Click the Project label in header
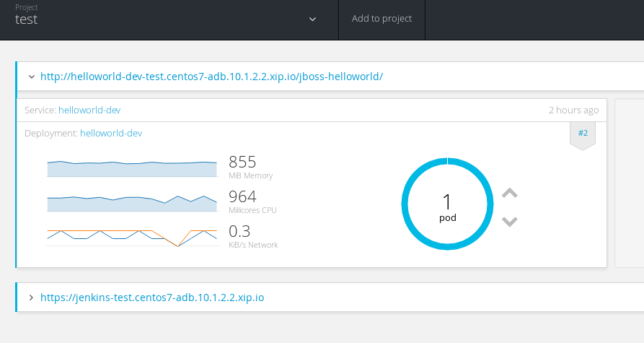This screenshot has height=343, width=644. pos(26,7)
